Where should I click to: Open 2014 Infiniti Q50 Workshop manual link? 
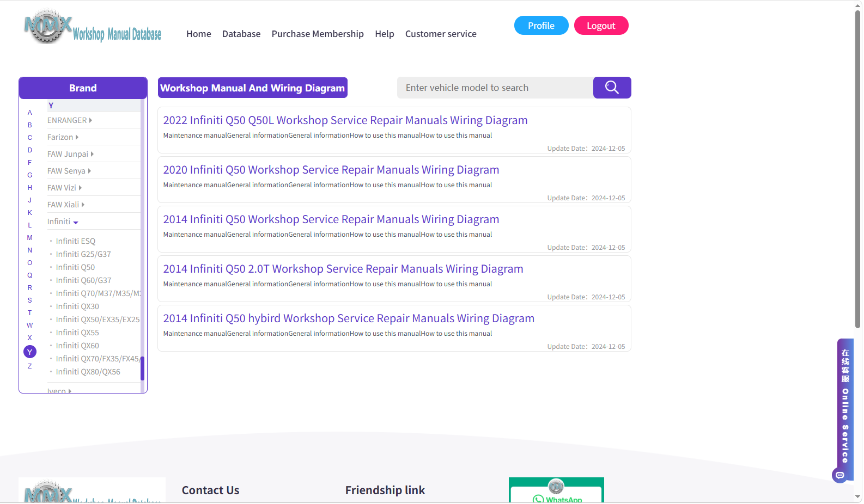331,219
